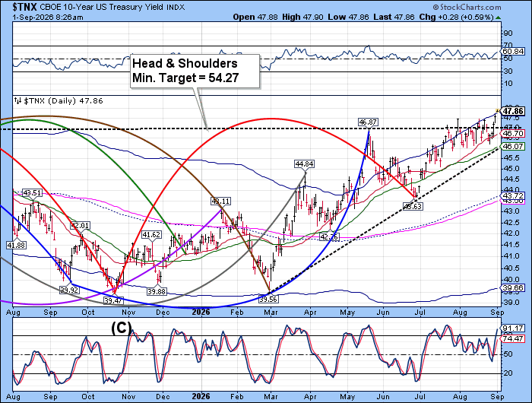The image size is (532, 403).
Task: Click the 47.86 last price tag
Action: 513,111
